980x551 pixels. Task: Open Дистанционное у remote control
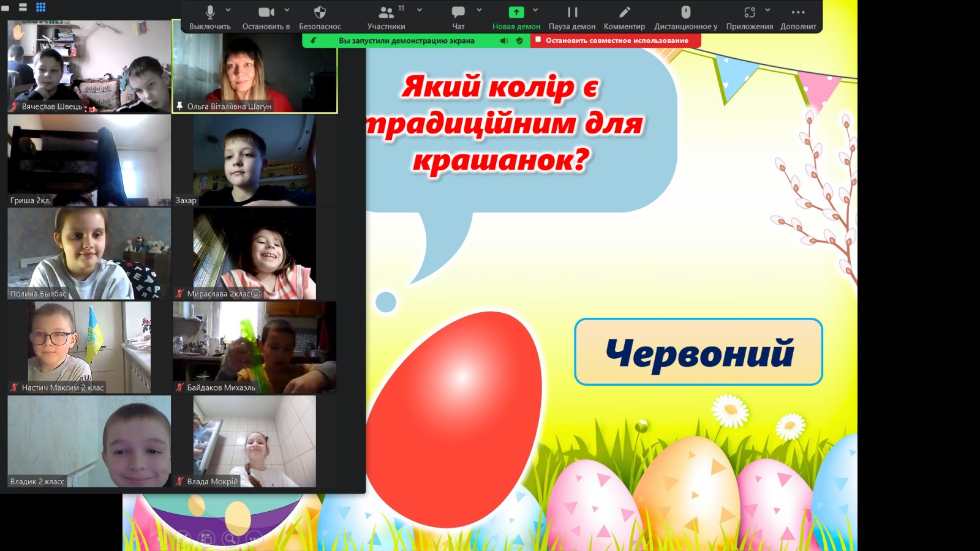point(685,17)
